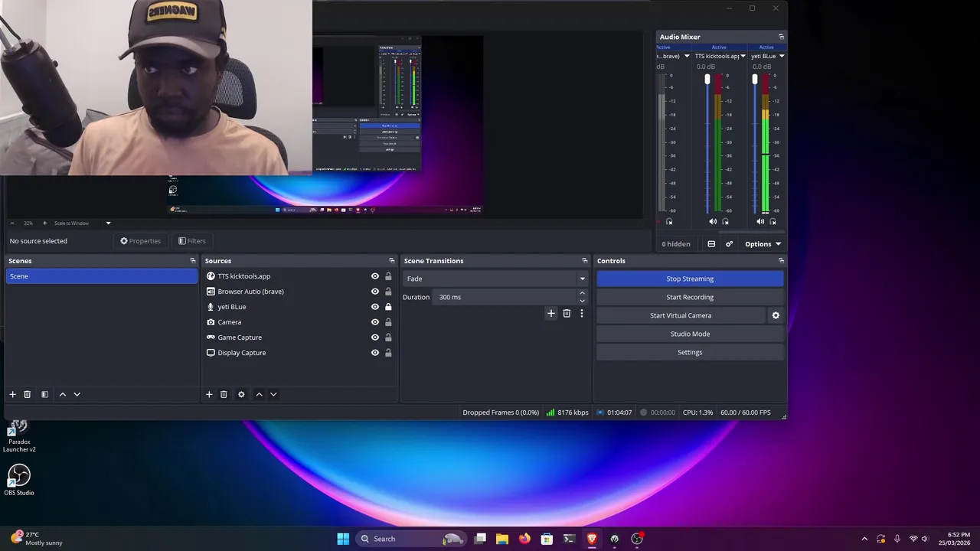Hide the Browser Autio (brave) source
This screenshot has height=551, width=980.
click(375, 292)
